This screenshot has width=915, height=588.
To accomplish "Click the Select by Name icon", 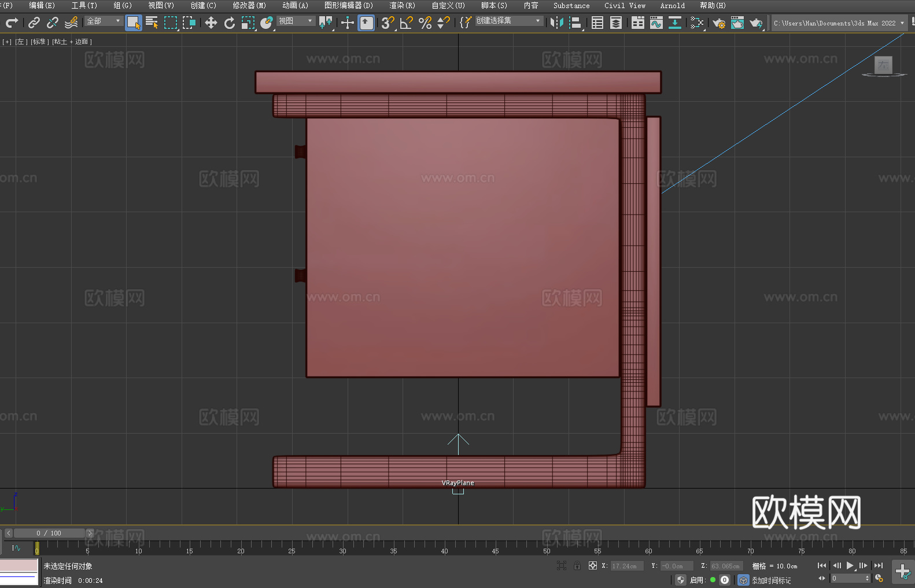I will [152, 23].
